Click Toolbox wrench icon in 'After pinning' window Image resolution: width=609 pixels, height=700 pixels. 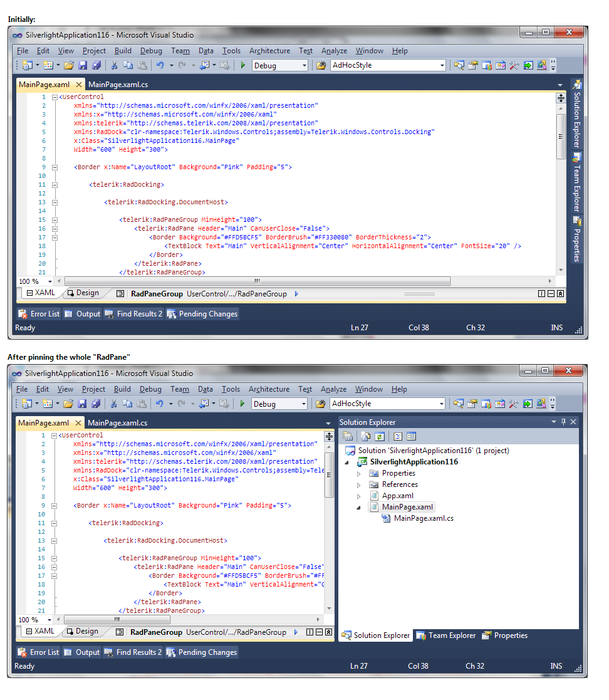tap(514, 404)
